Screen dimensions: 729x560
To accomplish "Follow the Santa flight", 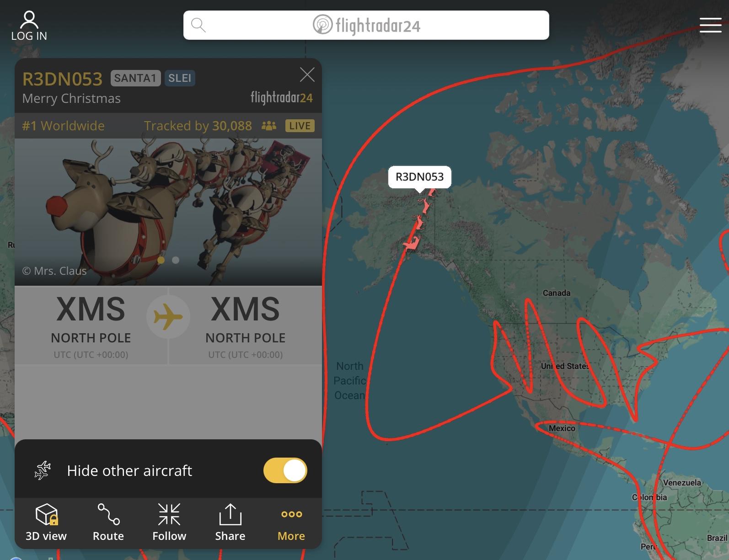I will (169, 522).
